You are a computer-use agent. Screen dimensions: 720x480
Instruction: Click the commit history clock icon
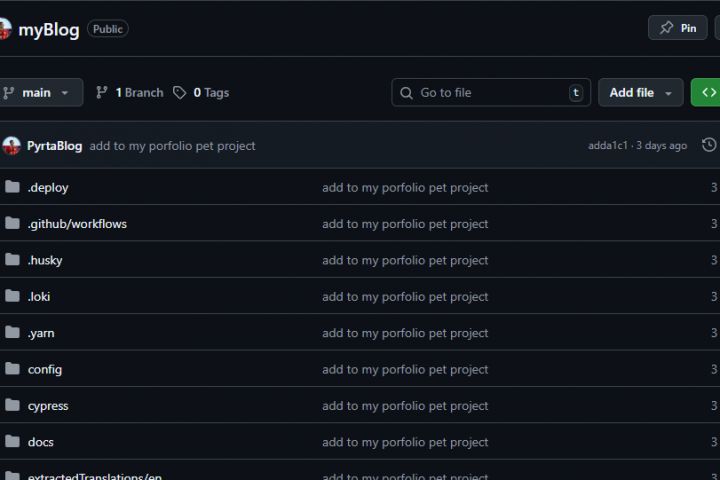pyautogui.click(x=709, y=145)
